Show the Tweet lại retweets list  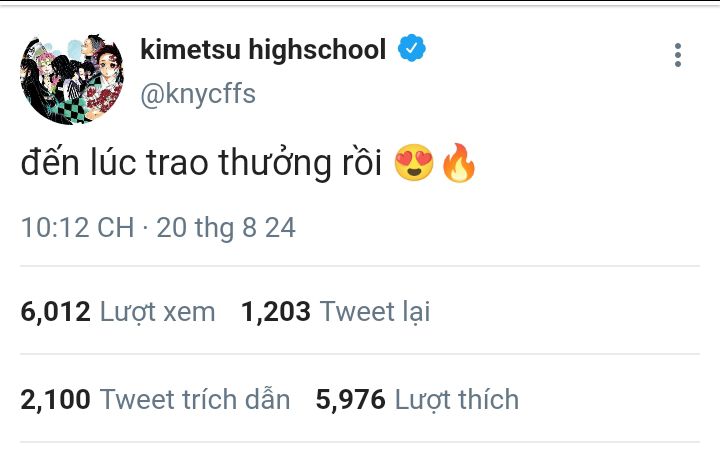click(375, 312)
